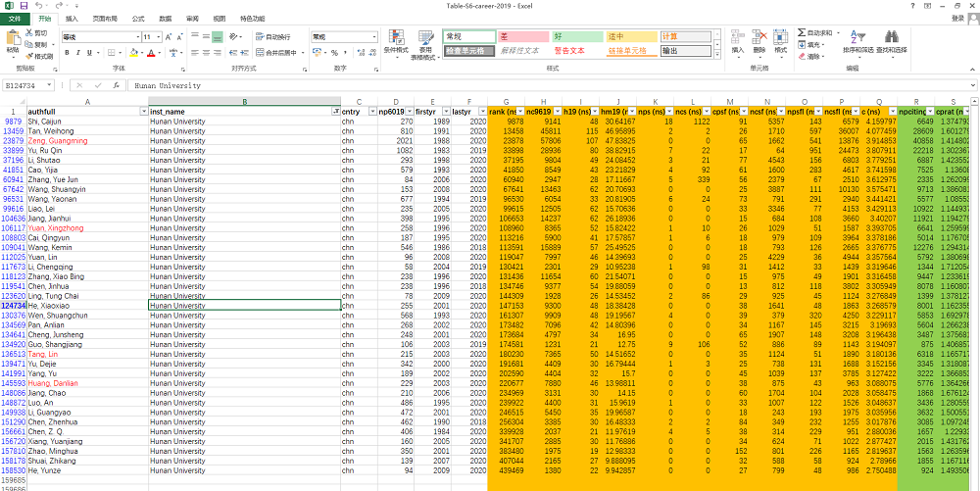
Task: Toggle underline formatting
Action: (x=88, y=53)
